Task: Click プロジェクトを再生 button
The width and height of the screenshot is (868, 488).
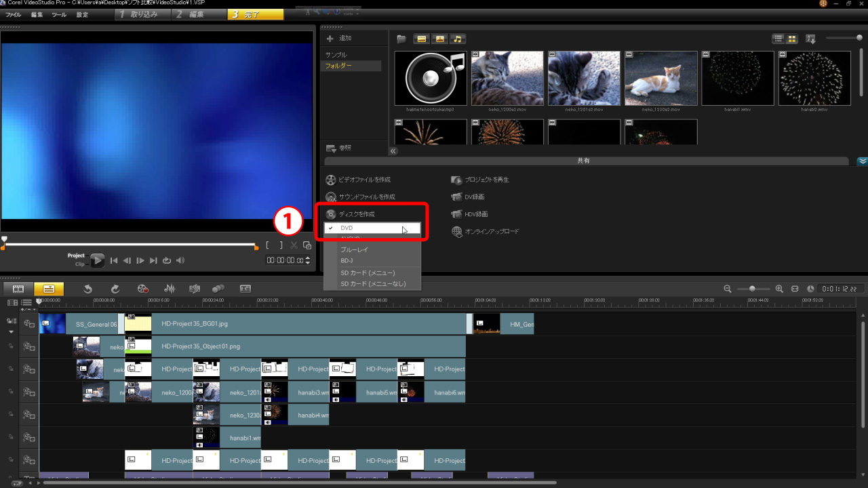Action: coord(486,180)
